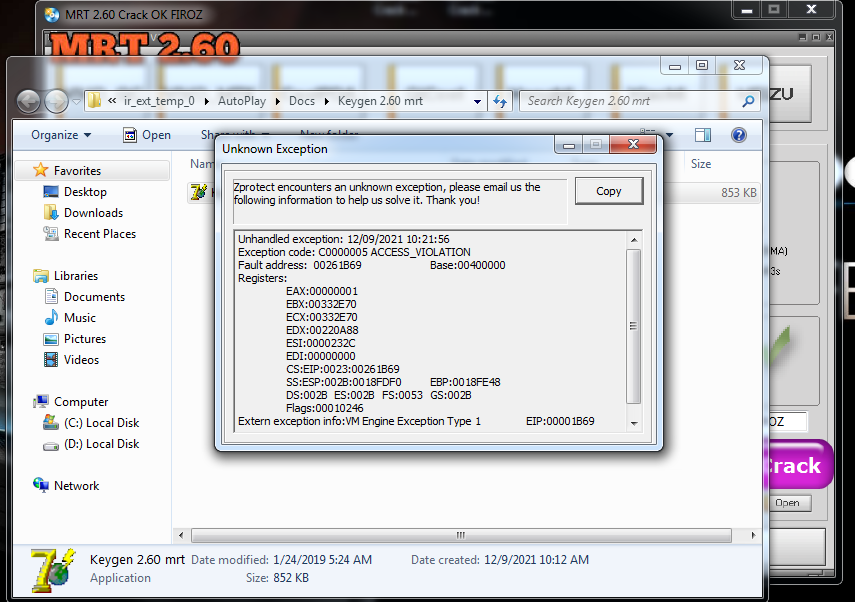The image size is (855, 602).
Task: Expand arrow after ir_ext_temp_0 breadcrumb
Action: pyautogui.click(x=207, y=101)
